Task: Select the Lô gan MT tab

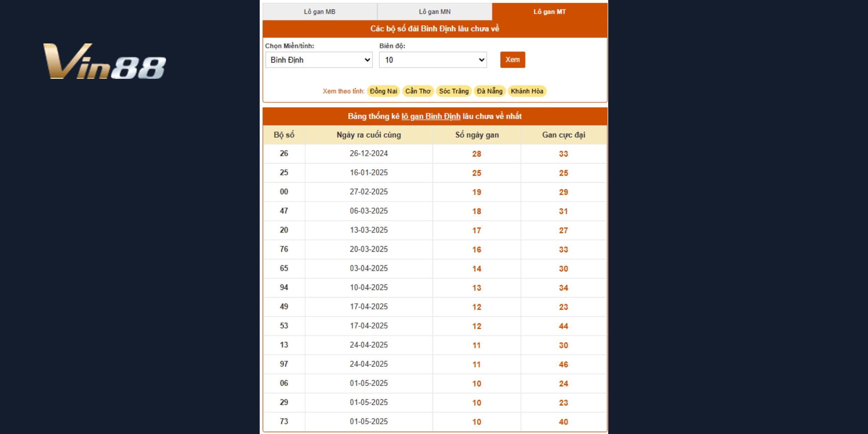Action: click(x=550, y=12)
